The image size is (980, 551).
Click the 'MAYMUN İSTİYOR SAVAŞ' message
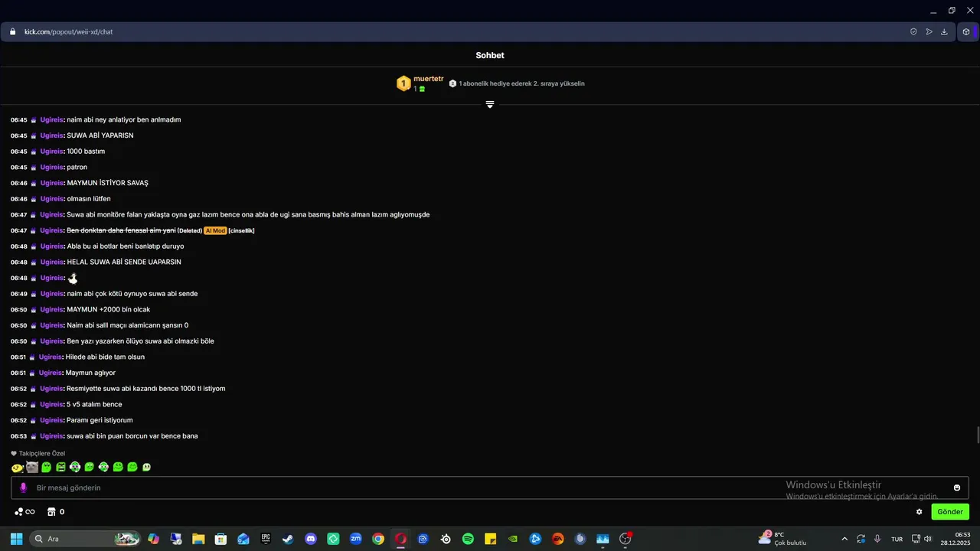point(107,183)
